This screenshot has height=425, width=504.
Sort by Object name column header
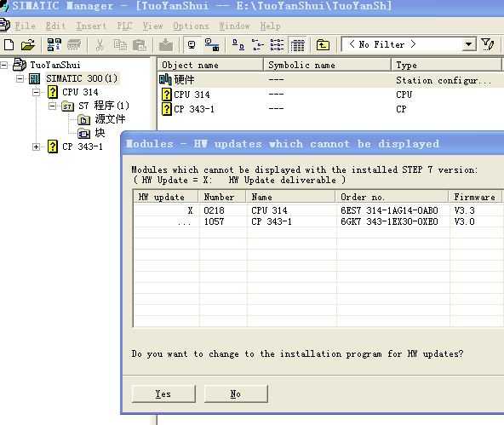[210, 66]
